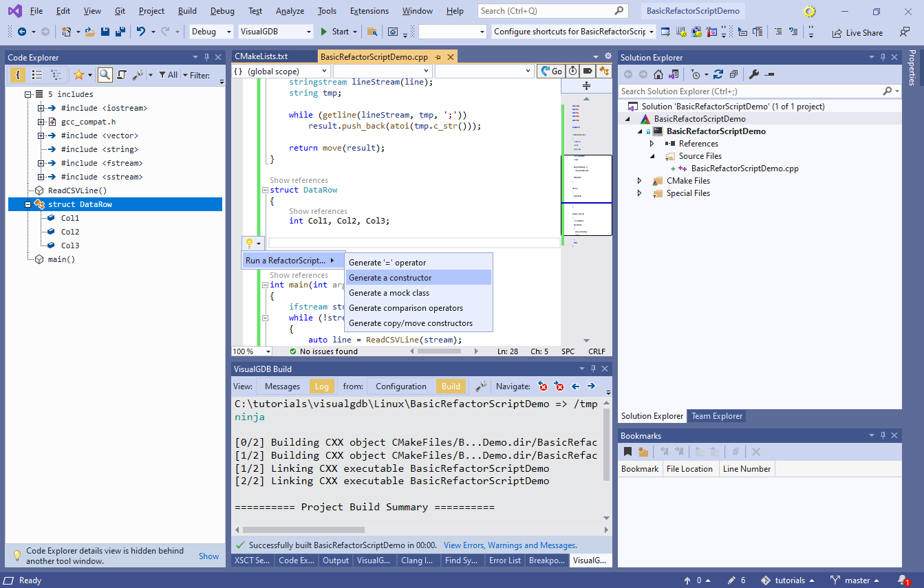This screenshot has width=924, height=588.
Task: Click the Navigate Backward arrow icon
Action: tap(22, 32)
